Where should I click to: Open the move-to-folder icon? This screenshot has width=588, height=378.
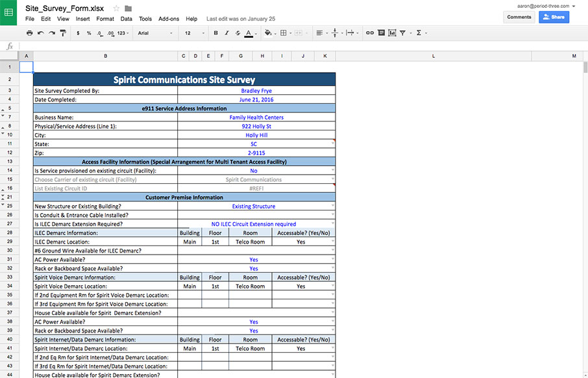click(x=128, y=8)
